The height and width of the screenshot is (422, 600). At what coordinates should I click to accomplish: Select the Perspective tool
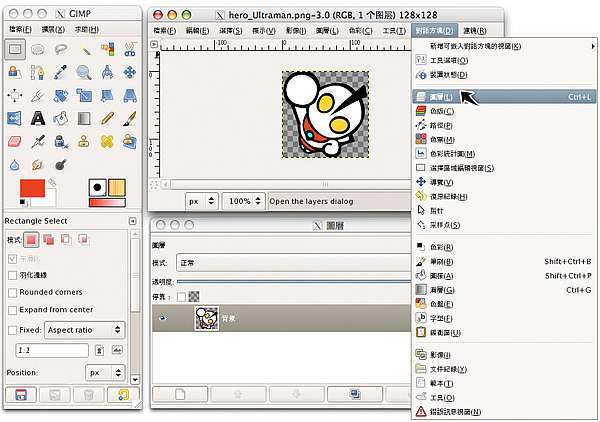(x=130, y=96)
